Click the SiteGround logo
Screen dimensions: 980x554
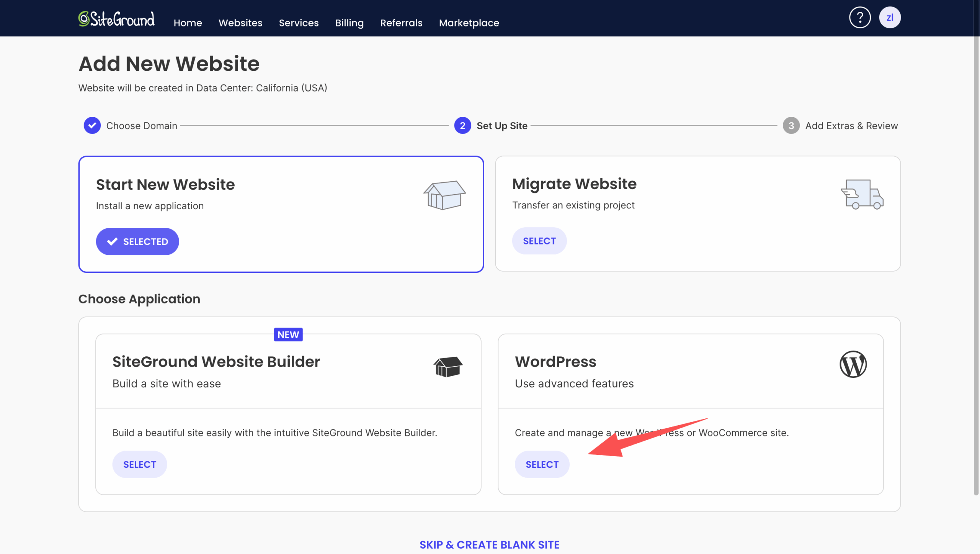click(x=116, y=19)
